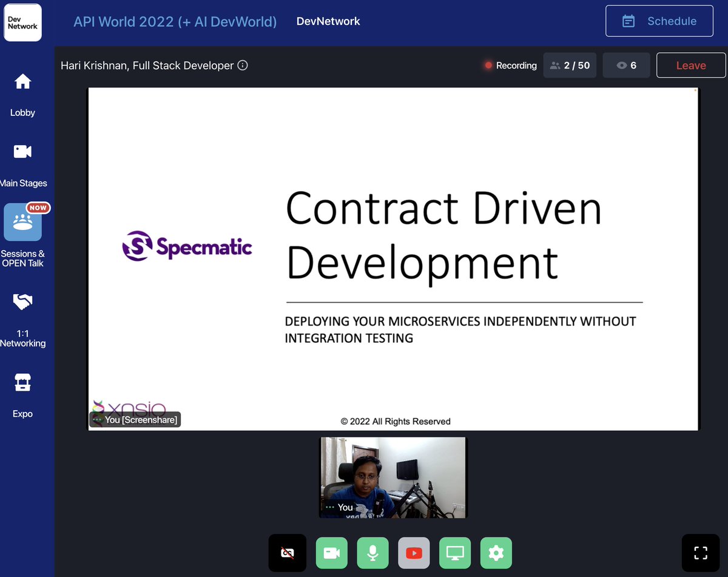Click the viewers count eye badge
Screen dimensions: 728x577
626,66
